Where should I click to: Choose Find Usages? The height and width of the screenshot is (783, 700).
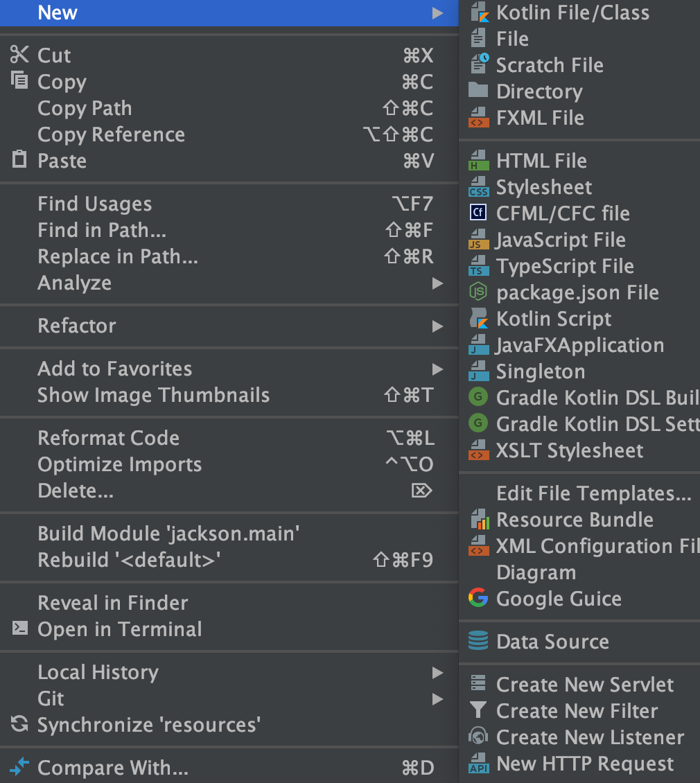click(229, 204)
